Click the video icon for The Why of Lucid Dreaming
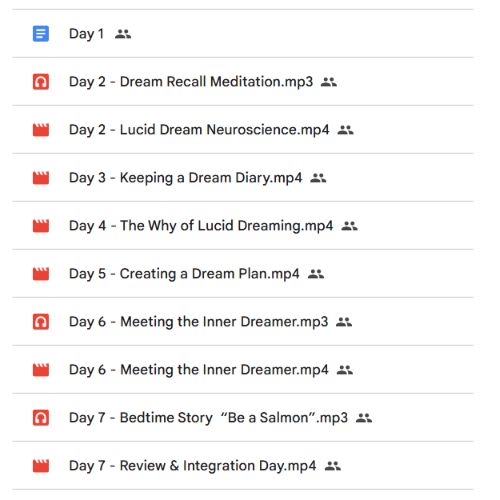500x500 pixels. 41,226
